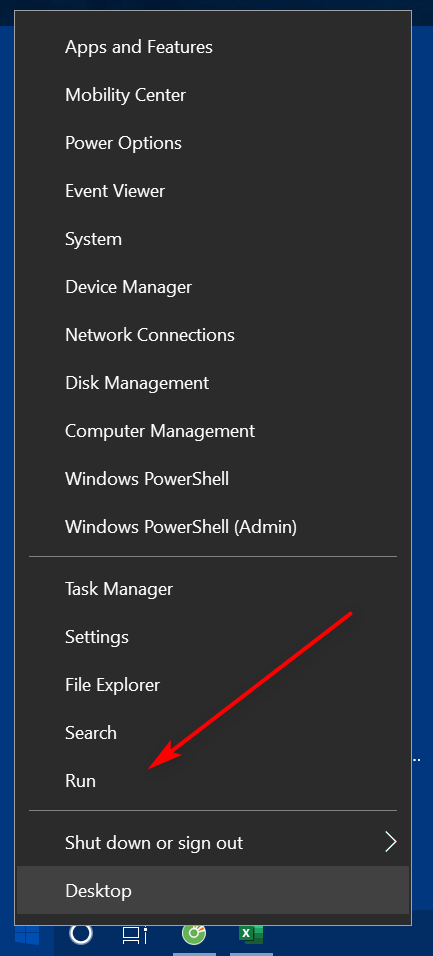Viewport: 433px width, 956px height.
Task: Open Task View from the taskbar
Action: 135,934
